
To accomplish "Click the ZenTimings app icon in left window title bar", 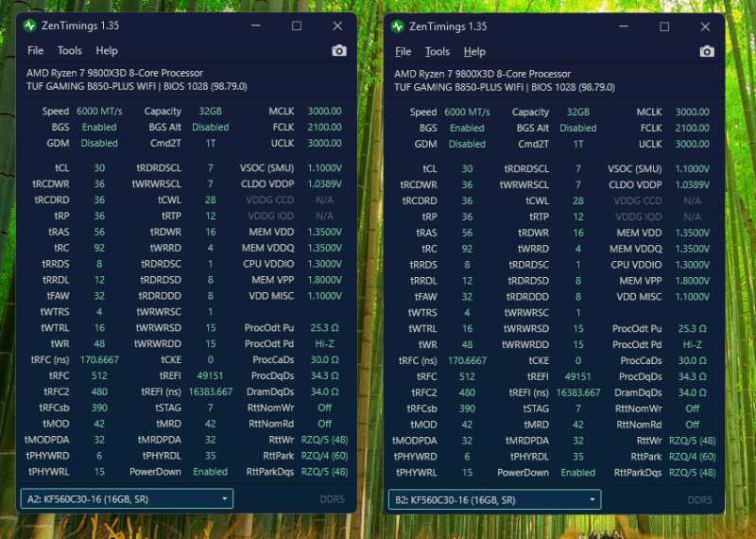I will coord(30,26).
